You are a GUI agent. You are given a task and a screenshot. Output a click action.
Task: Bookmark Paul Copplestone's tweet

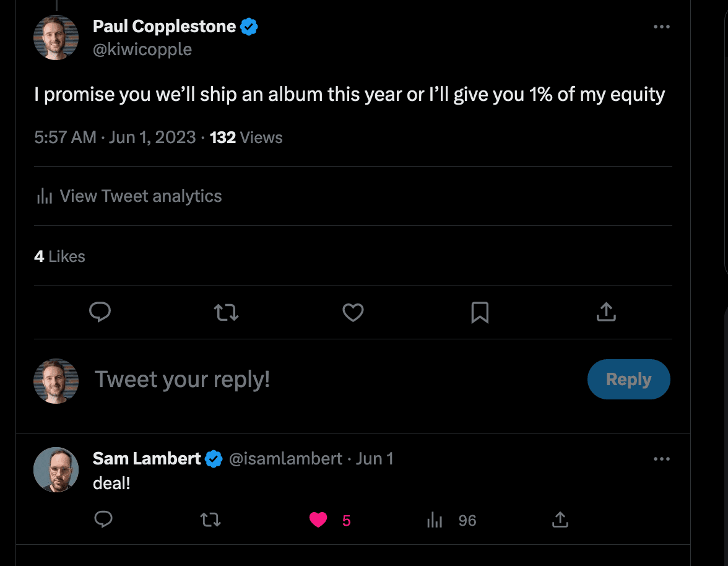(480, 312)
